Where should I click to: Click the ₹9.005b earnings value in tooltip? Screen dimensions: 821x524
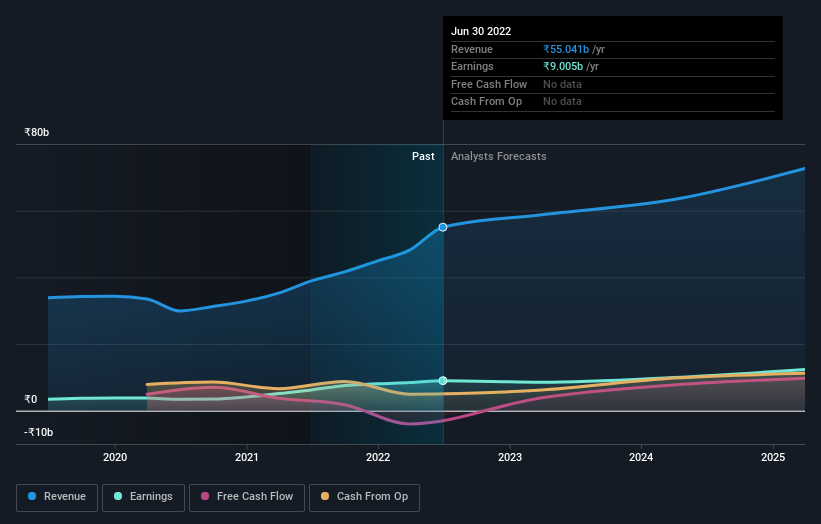pos(563,66)
